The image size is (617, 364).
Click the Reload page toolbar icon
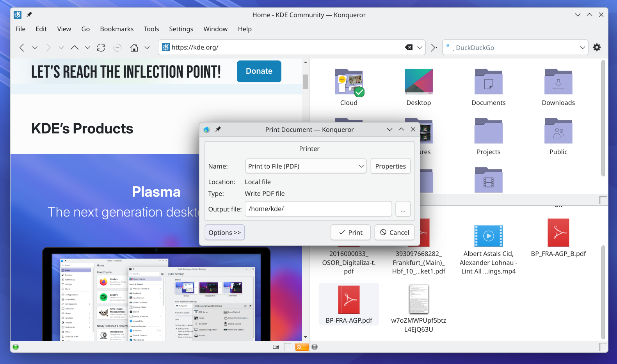tap(101, 48)
